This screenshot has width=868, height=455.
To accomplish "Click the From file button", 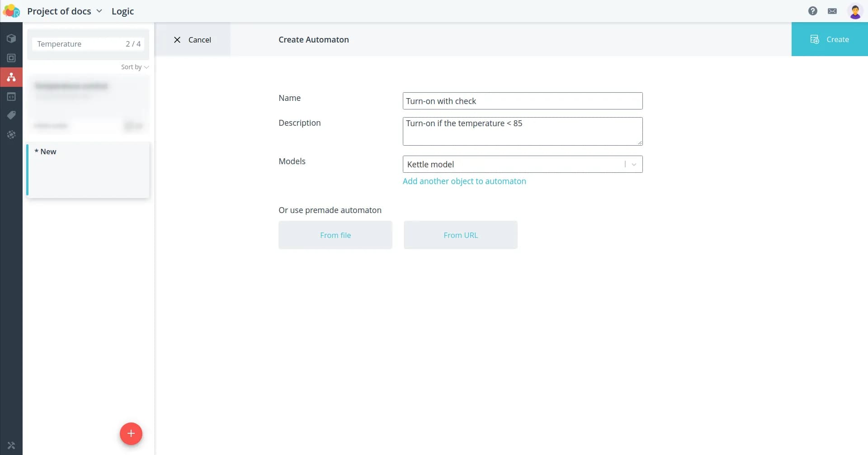I will tap(335, 235).
